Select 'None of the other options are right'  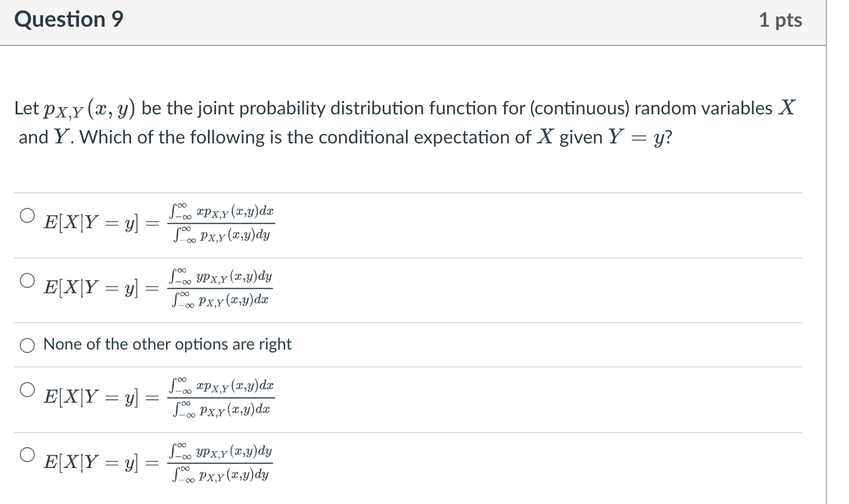[x=27, y=345]
